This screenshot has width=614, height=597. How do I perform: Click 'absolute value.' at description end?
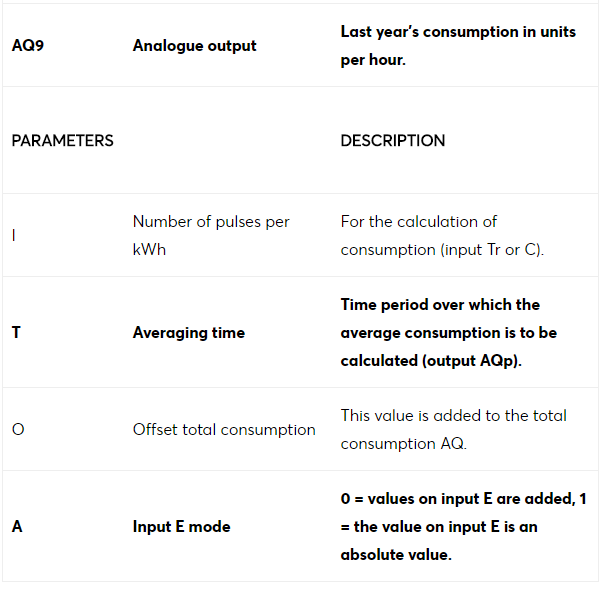click(396, 555)
